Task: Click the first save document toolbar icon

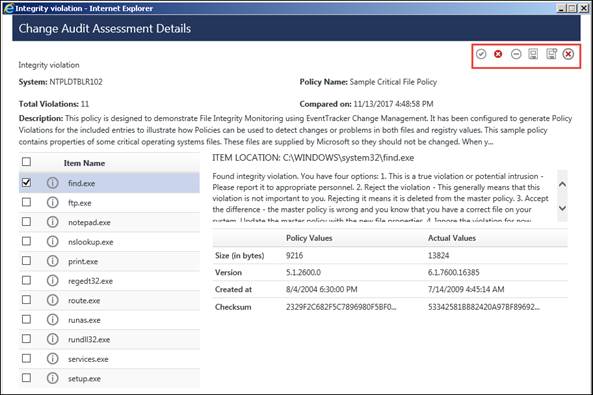Action: coord(533,54)
